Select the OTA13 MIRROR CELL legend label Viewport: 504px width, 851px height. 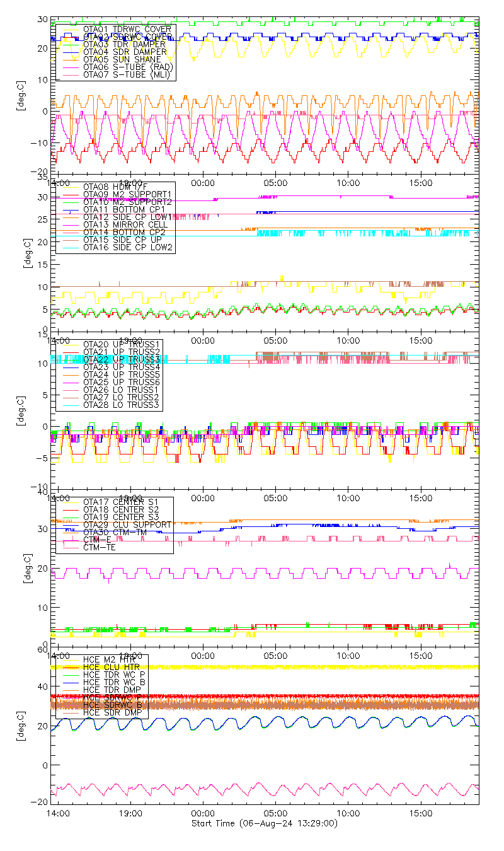(122, 224)
